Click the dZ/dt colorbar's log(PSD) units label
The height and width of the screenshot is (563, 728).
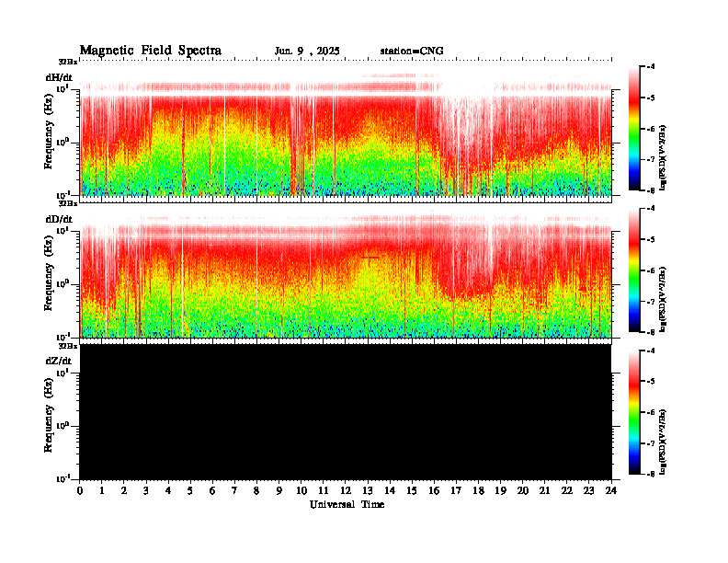pyautogui.click(x=663, y=441)
